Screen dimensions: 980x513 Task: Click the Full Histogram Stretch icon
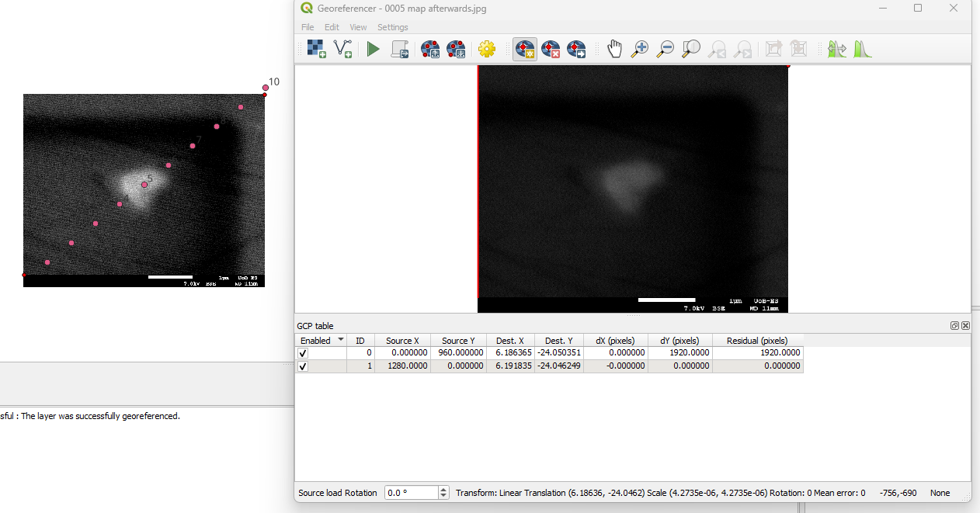pos(862,50)
